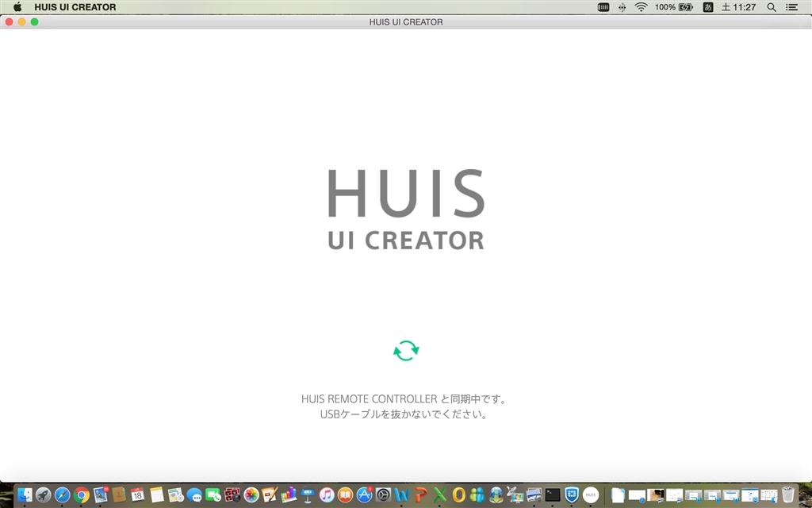This screenshot has height=508, width=812.
Task: Click the Bluetooth icon in the menu bar
Action: coord(622,7)
